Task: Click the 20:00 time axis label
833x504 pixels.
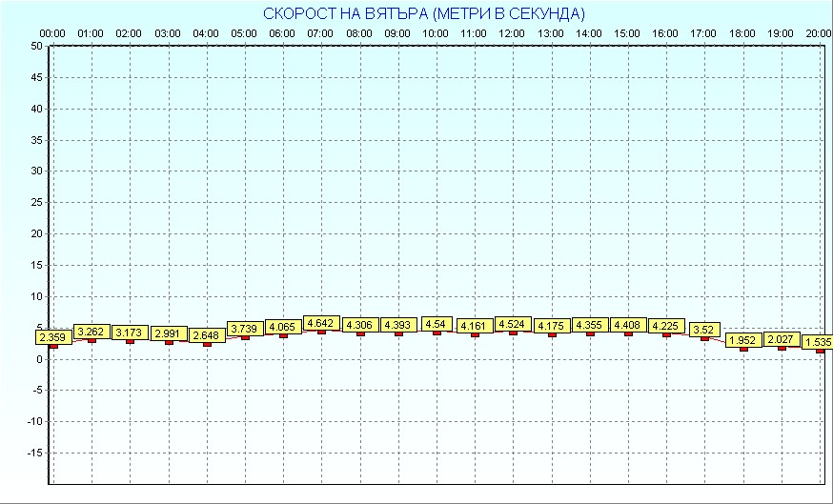Action: (x=818, y=33)
